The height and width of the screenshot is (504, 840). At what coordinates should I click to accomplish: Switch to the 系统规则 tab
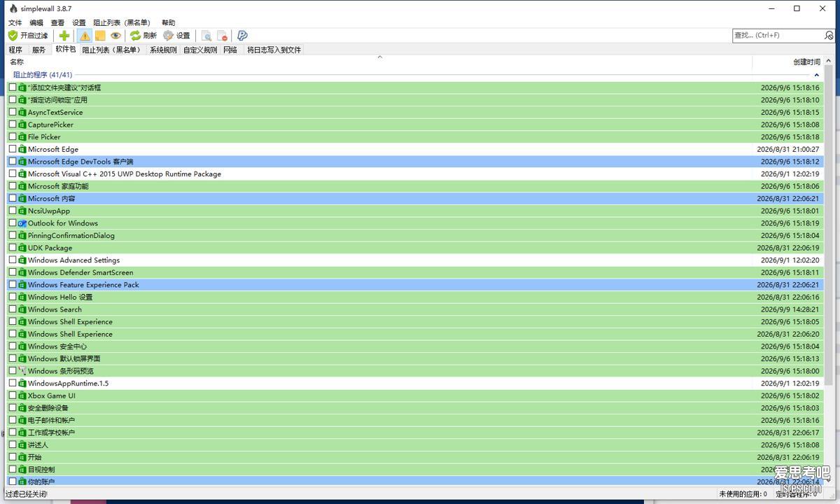coord(163,50)
